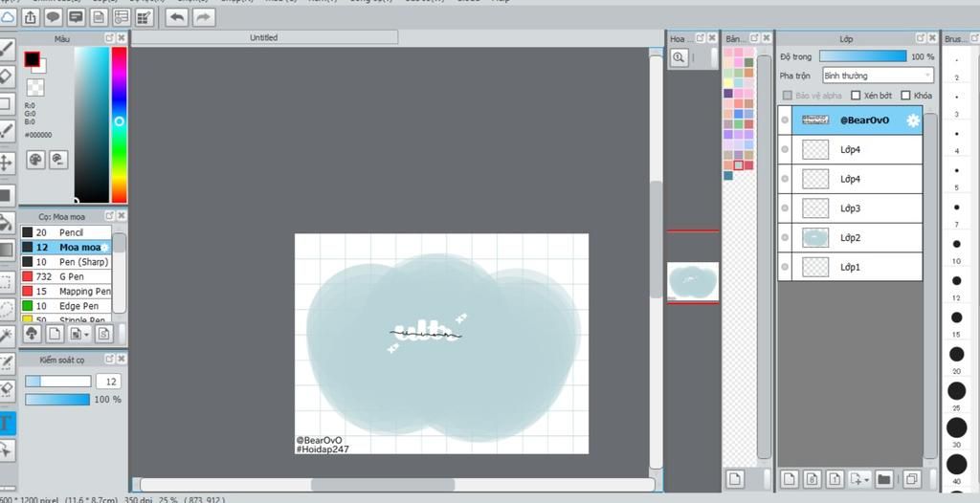Screen dimensions: 980x503
Task: Select the Move tool with four-way arrows
Action: pyautogui.click(x=6, y=164)
